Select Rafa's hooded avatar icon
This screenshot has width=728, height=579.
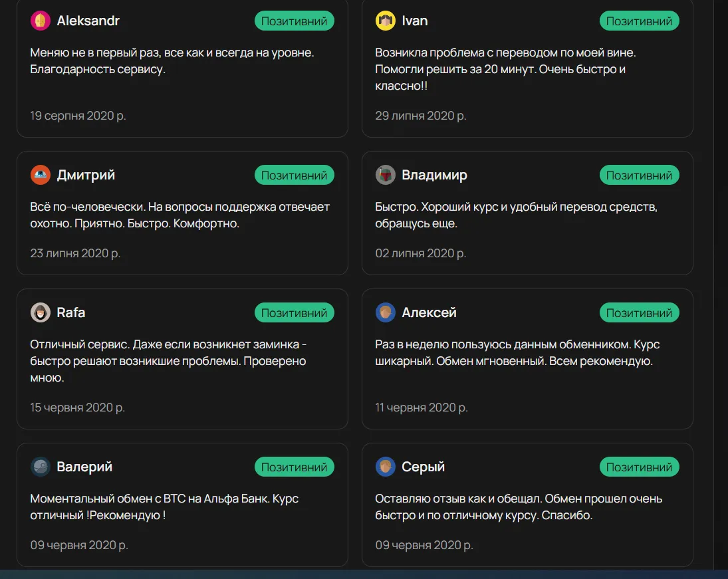[41, 312]
